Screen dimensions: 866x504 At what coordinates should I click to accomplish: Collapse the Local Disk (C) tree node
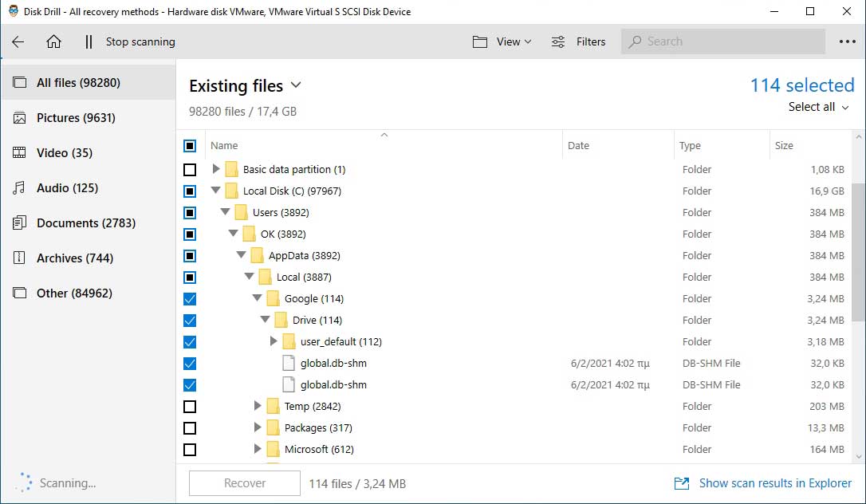click(216, 191)
